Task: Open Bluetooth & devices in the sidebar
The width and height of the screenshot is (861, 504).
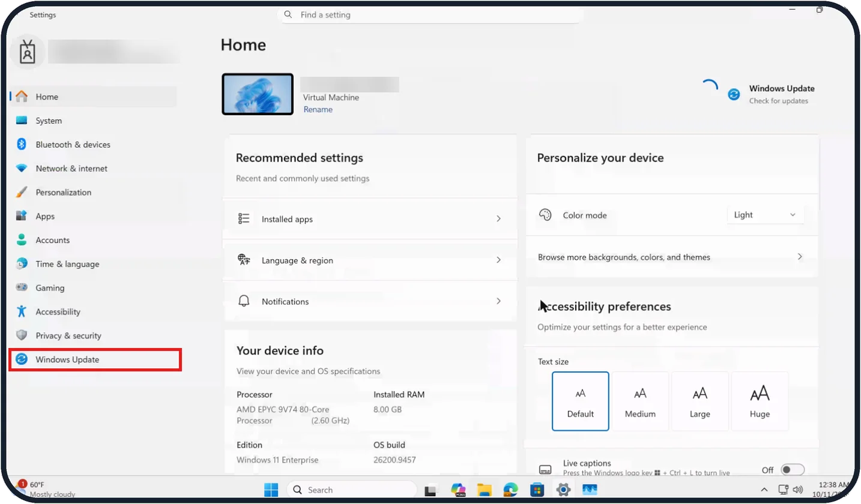Action: (93, 145)
